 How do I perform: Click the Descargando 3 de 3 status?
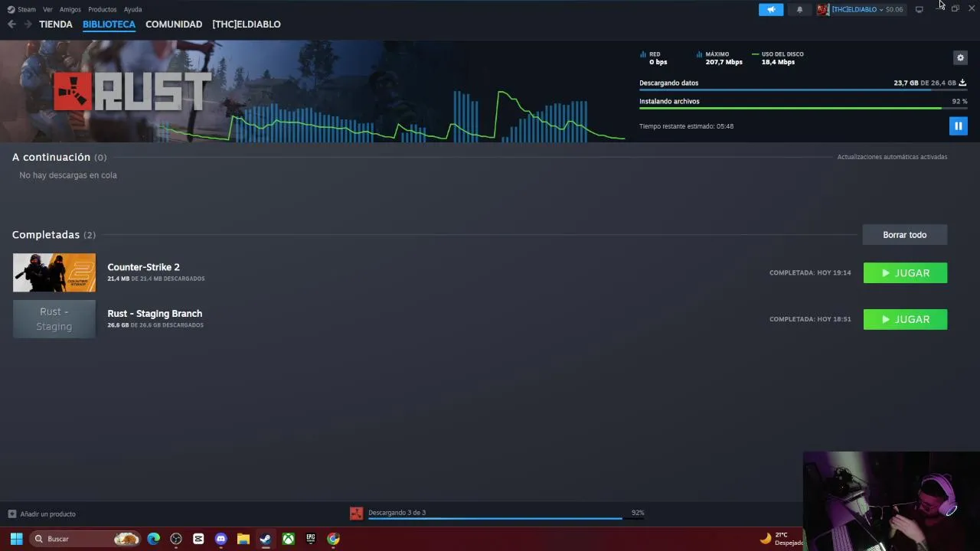pos(397,513)
